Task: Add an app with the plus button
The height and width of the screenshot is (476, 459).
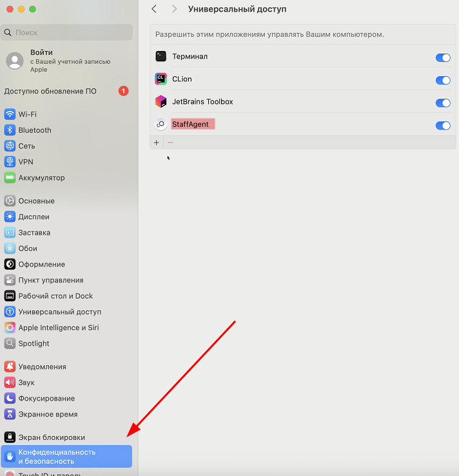Action: coord(156,143)
